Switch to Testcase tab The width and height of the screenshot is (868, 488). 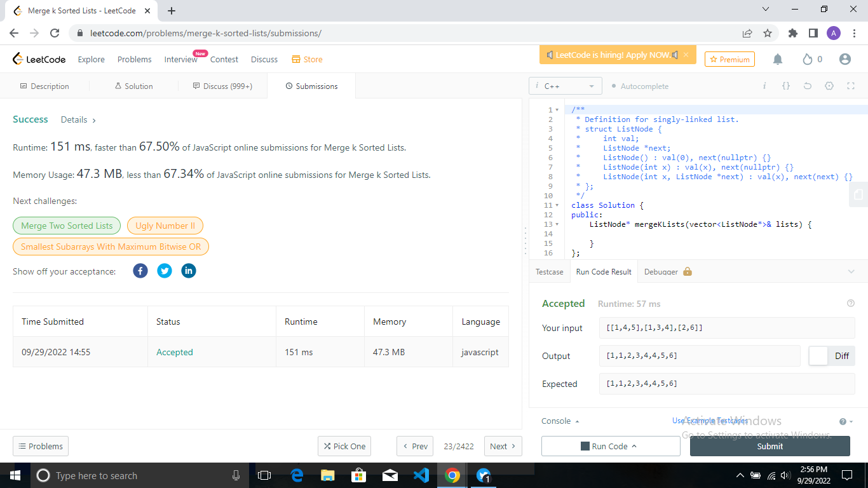tap(549, 271)
